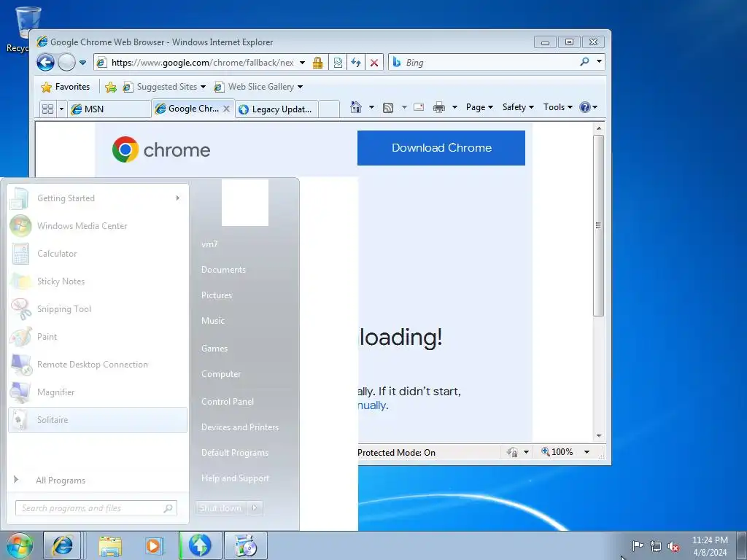Image resolution: width=747 pixels, height=560 pixels.
Task: Click the vertical scrollbar thumb
Action: tap(599, 225)
